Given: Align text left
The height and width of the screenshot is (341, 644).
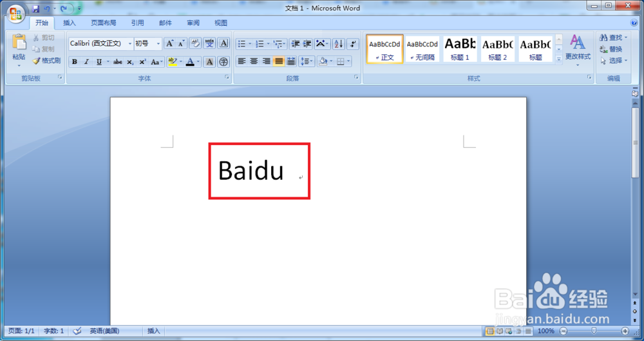Looking at the screenshot, I should point(242,62).
